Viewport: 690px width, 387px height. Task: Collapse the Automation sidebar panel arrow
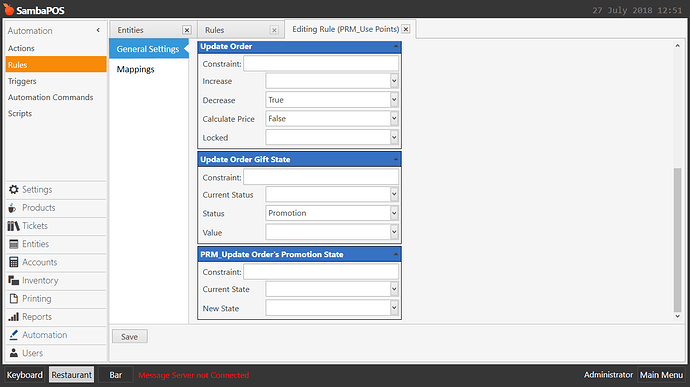tap(98, 30)
